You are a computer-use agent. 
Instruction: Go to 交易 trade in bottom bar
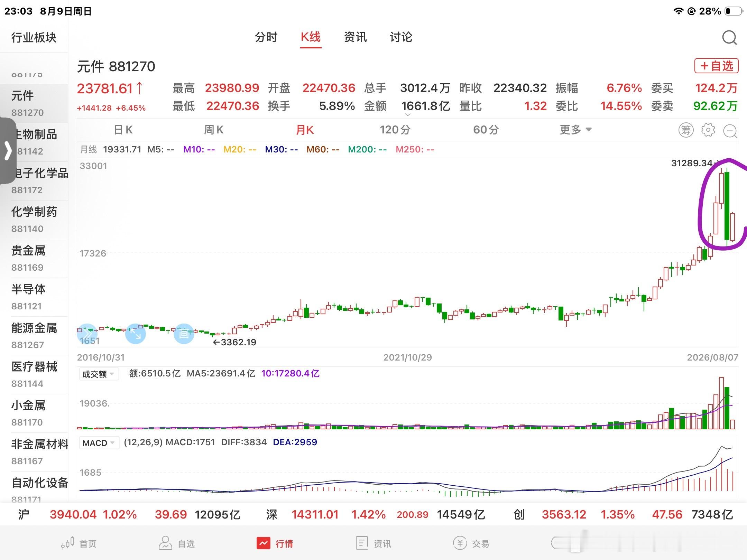471,543
